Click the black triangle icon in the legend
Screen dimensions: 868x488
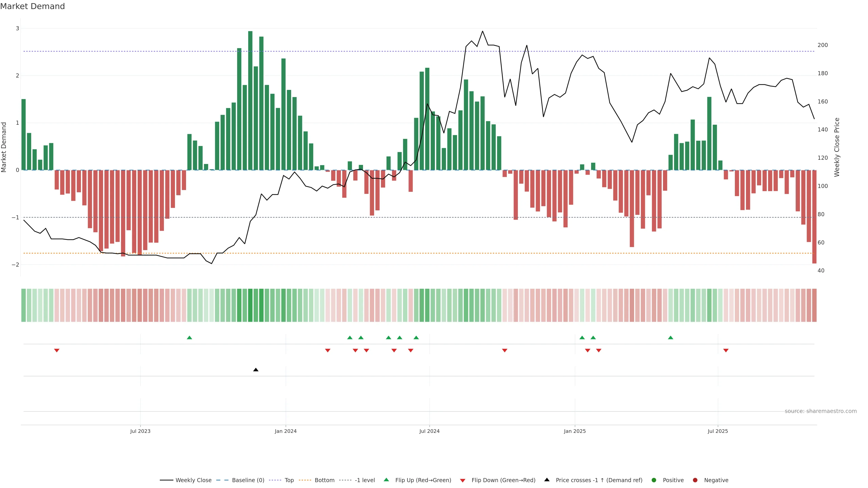547,480
